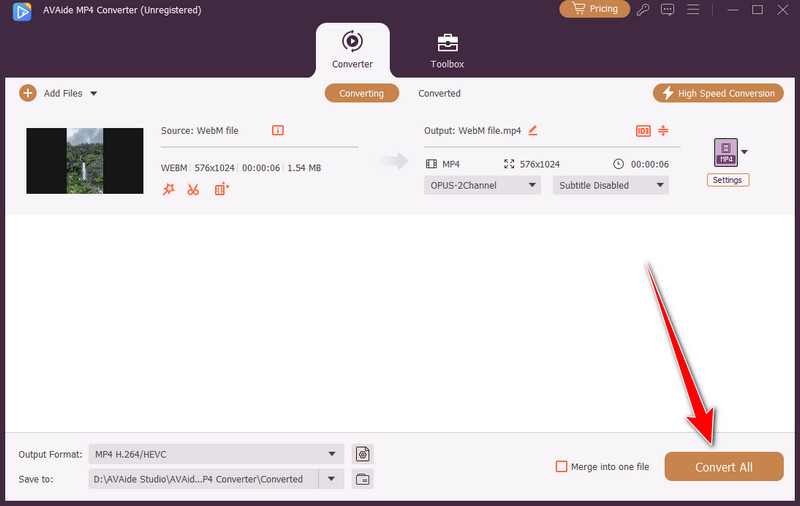Viewport: 800px width, 506px height.
Task: Click the WebM video thumbnail
Action: (84, 160)
